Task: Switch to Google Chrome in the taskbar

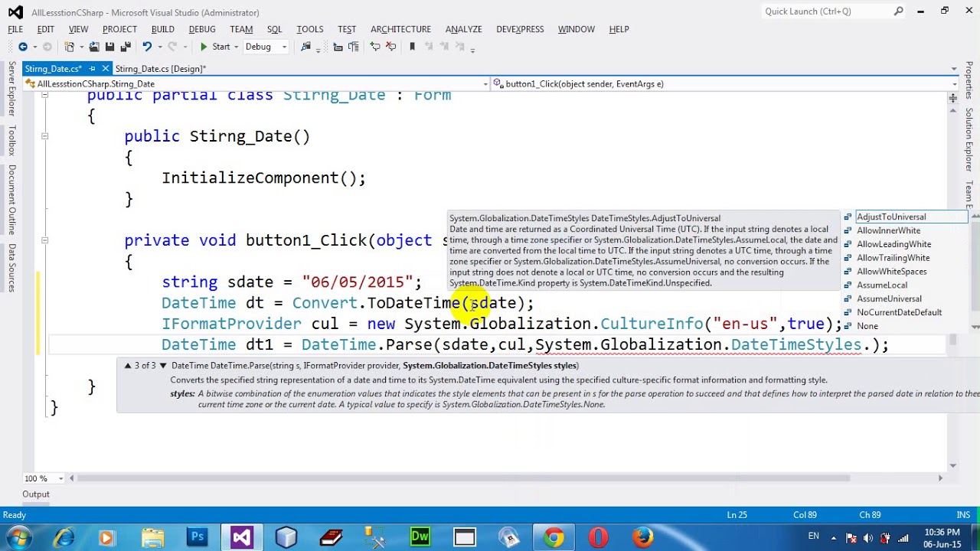Action: click(554, 537)
